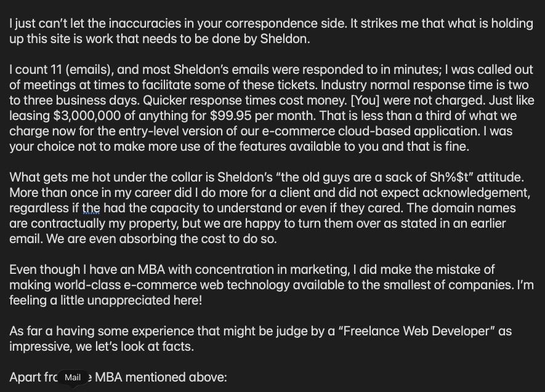Image resolution: width=545 pixels, height=392 pixels.
Task: Click the "Mail" tooltip label
Action: [x=73, y=377]
